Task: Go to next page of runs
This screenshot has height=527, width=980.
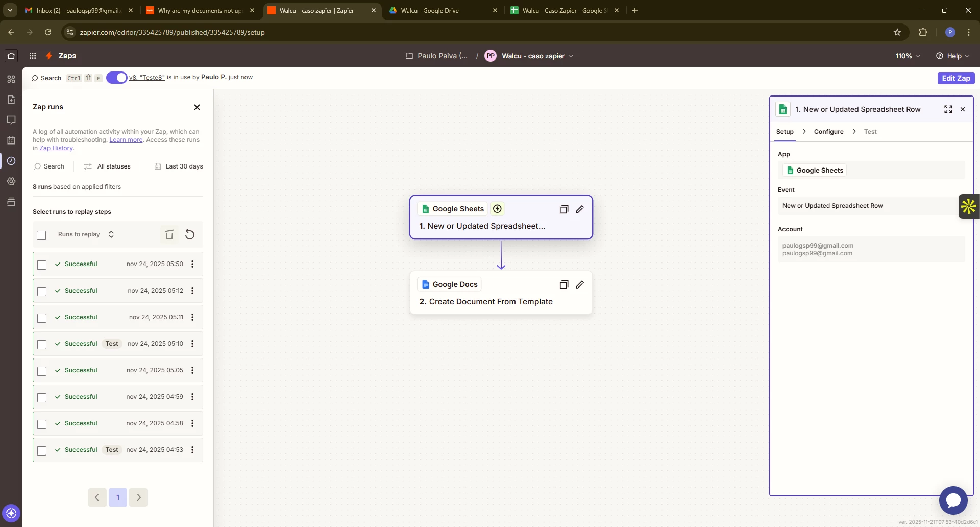Action: [x=138, y=497]
